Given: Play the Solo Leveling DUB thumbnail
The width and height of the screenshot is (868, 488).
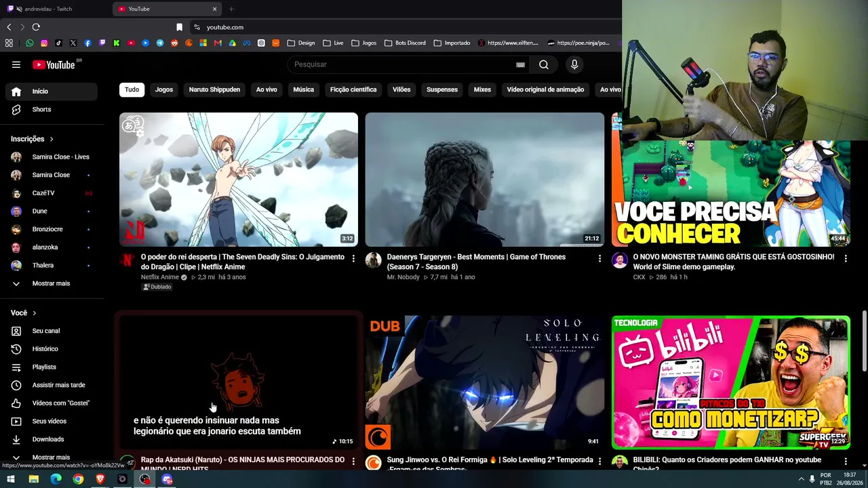Looking at the screenshot, I should (x=485, y=383).
